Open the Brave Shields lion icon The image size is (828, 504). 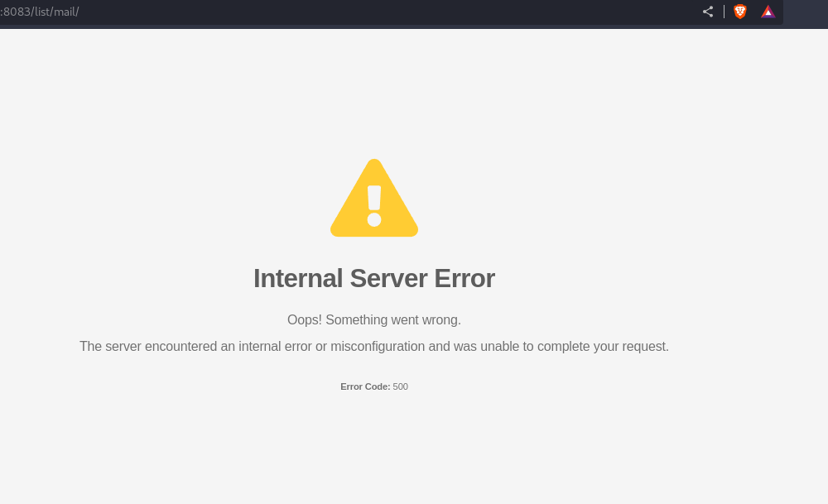(739, 12)
